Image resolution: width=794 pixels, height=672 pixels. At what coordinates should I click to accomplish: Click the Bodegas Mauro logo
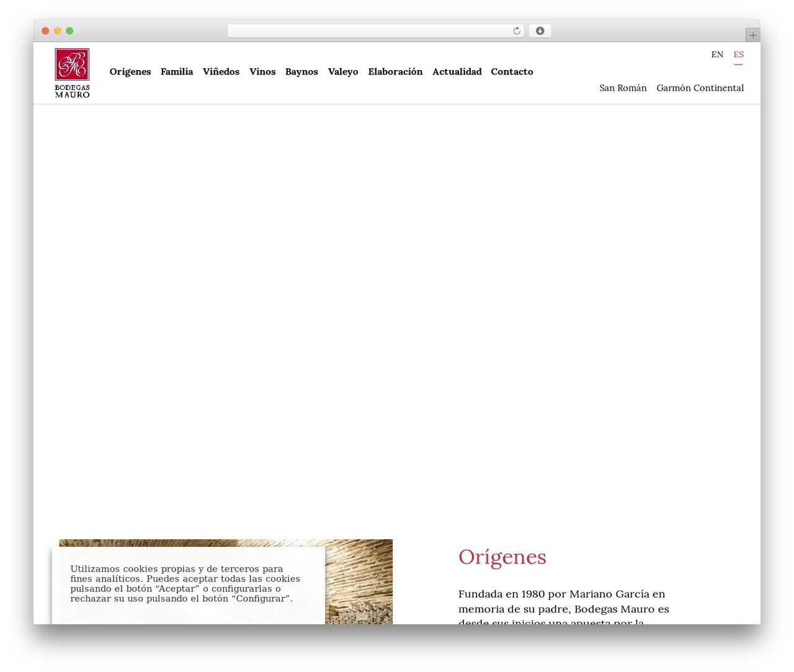coord(72,73)
